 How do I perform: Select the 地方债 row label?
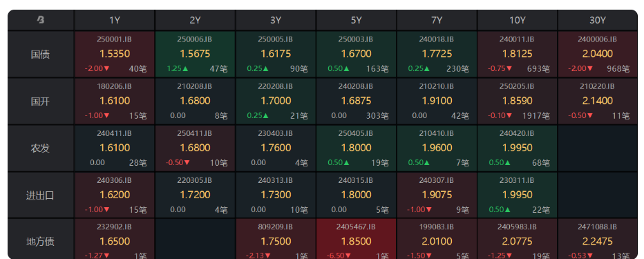[x=41, y=241]
